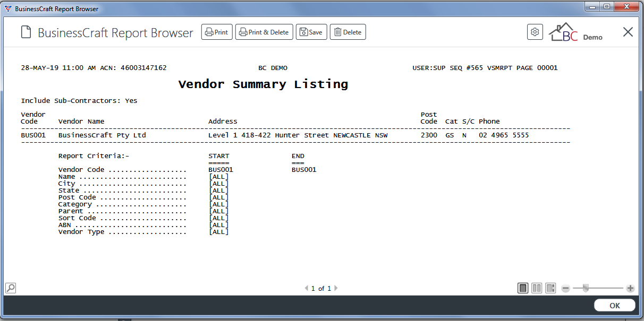Click category value GS
The image size is (644, 321).
pyautogui.click(x=450, y=135)
